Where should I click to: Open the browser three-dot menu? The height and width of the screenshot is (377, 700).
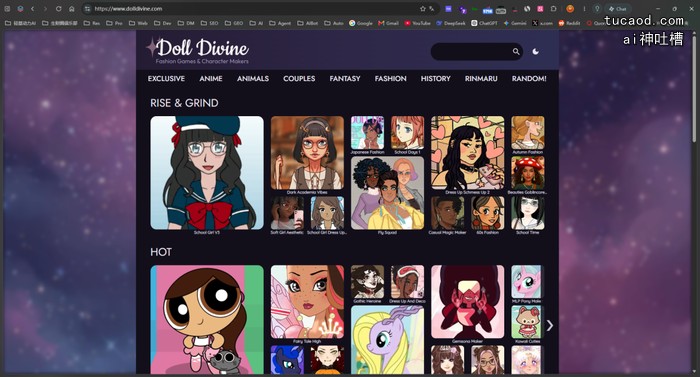(584, 8)
